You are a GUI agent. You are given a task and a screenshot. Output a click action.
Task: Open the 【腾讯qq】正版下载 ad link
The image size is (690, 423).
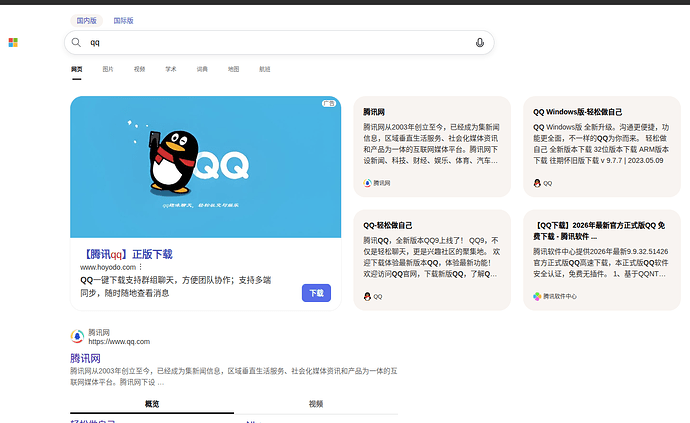pos(126,254)
